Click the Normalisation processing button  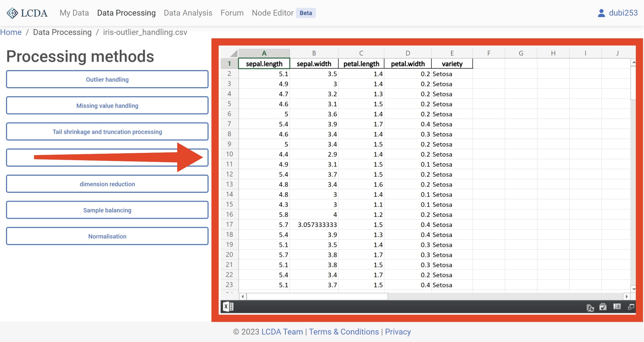tap(107, 236)
